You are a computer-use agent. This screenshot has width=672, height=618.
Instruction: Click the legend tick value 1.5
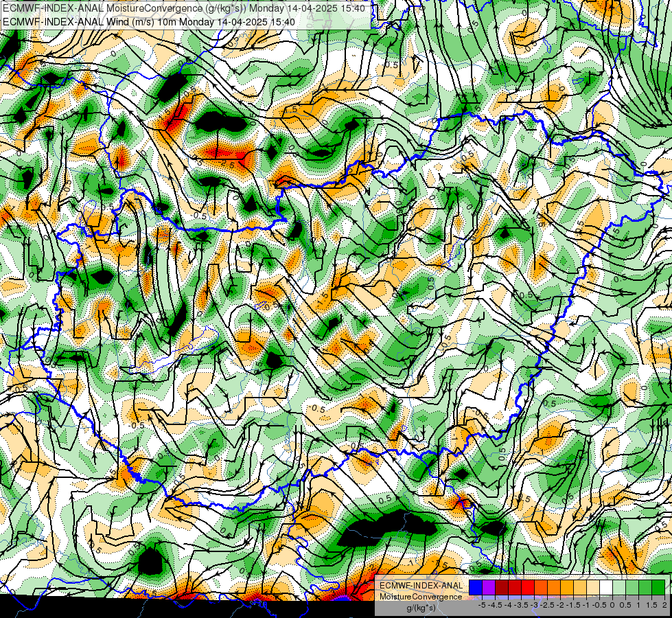pos(651,605)
